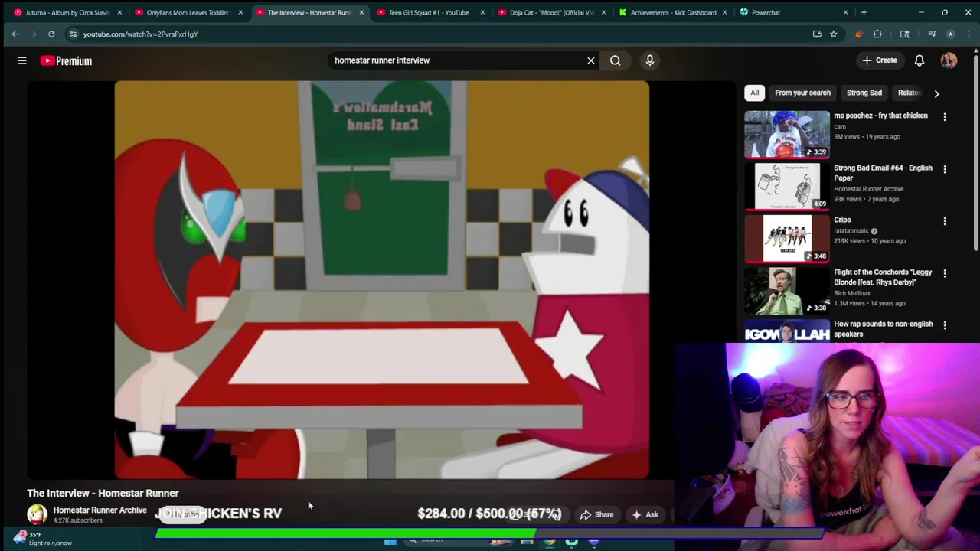Click the magnifier search button
The height and width of the screenshot is (551, 980).
point(616,60)
